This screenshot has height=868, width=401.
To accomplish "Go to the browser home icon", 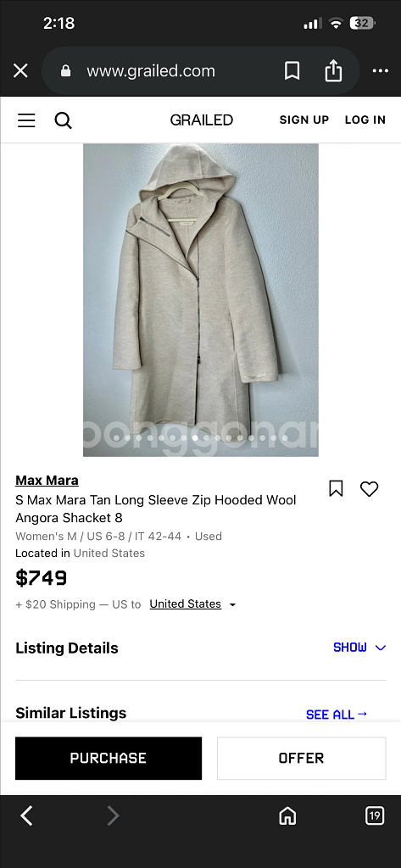I will (x=287, y=815).
